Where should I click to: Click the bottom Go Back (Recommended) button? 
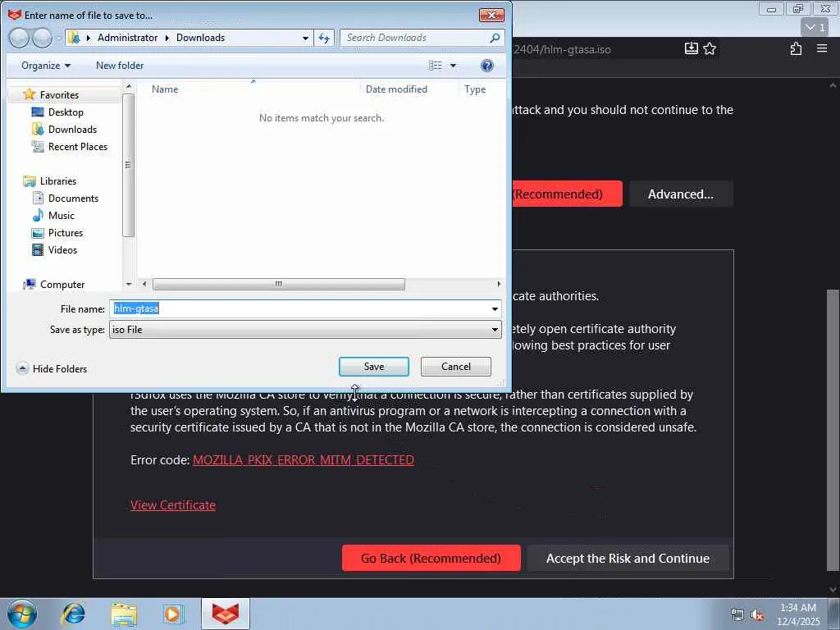(431, 558)
